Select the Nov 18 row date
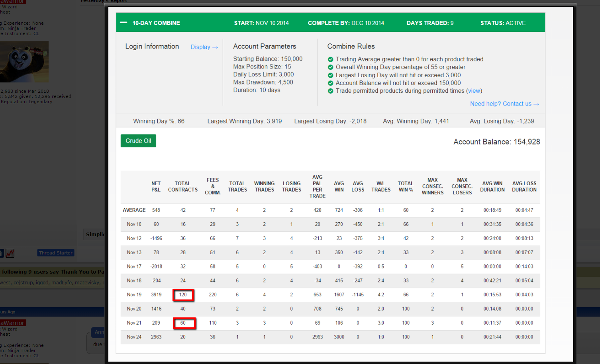This screenshot has height=364, width=600. point(134,280)
